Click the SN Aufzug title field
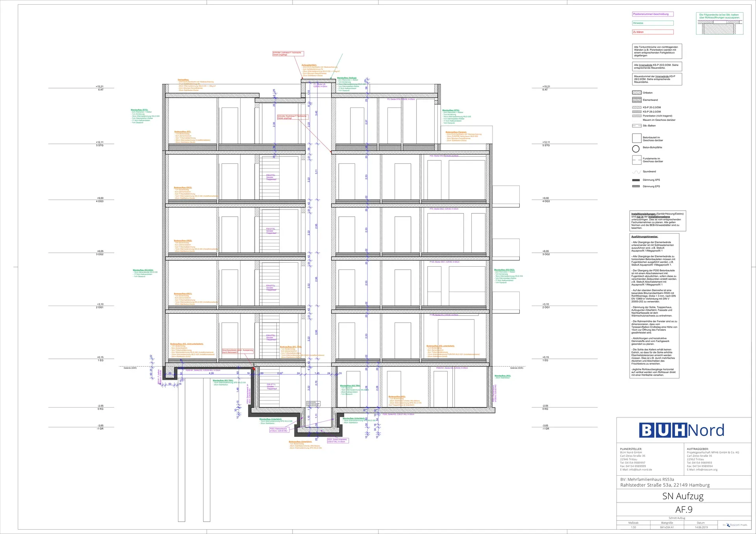This screenshot has width=756, height=534. coord(683,496)
